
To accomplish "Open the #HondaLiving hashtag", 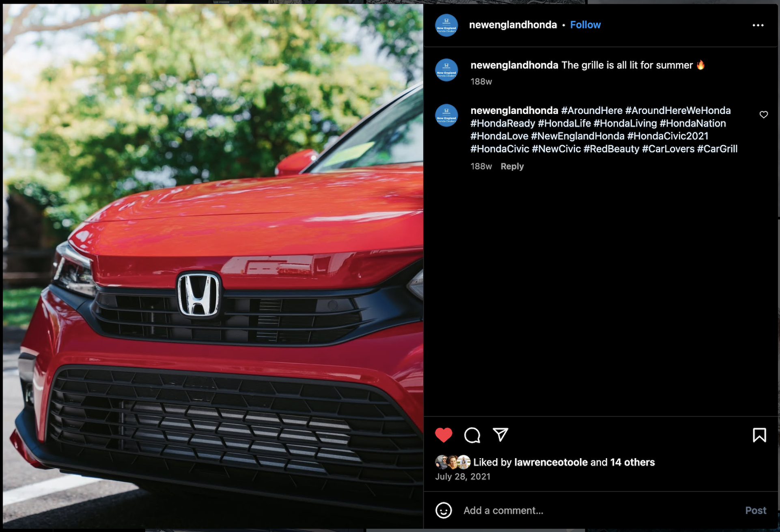I will 625,123.
